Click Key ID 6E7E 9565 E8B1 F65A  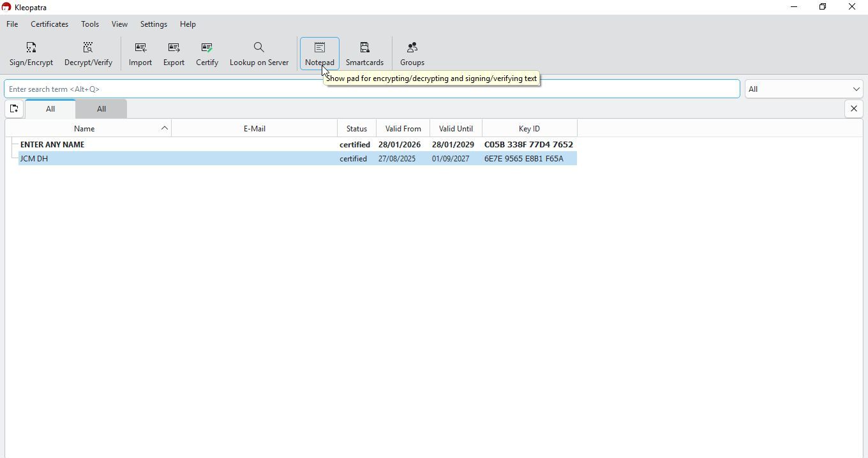tap(524, 159)
